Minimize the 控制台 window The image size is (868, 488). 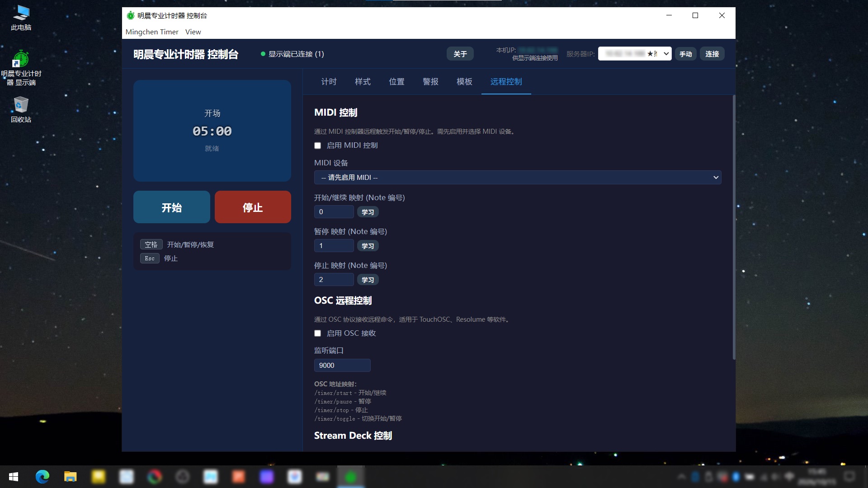pos(669,15)
